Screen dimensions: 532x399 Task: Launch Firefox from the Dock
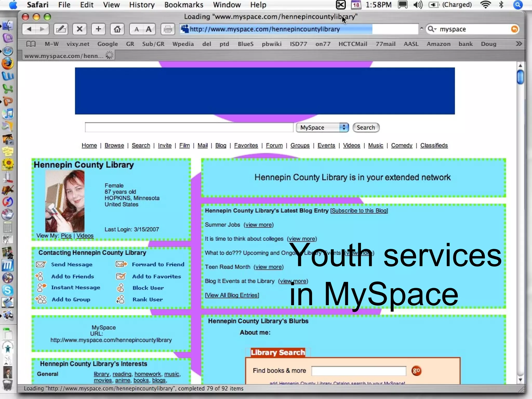8,63
